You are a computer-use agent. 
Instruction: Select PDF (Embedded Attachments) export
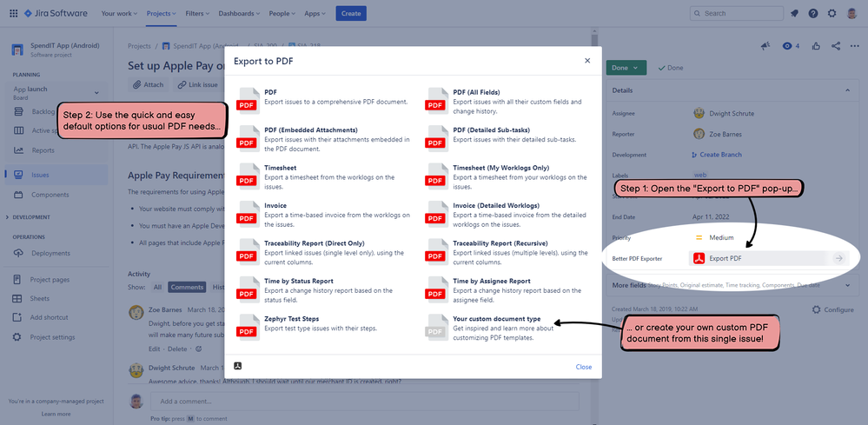point(324,139)
